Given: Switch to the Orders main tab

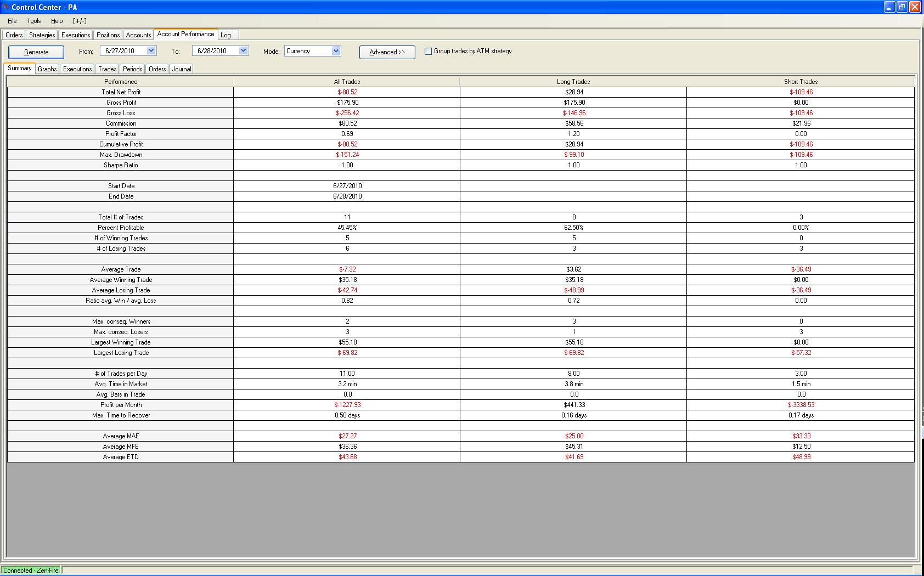Looking at the screenshot, I should [14, 35].
